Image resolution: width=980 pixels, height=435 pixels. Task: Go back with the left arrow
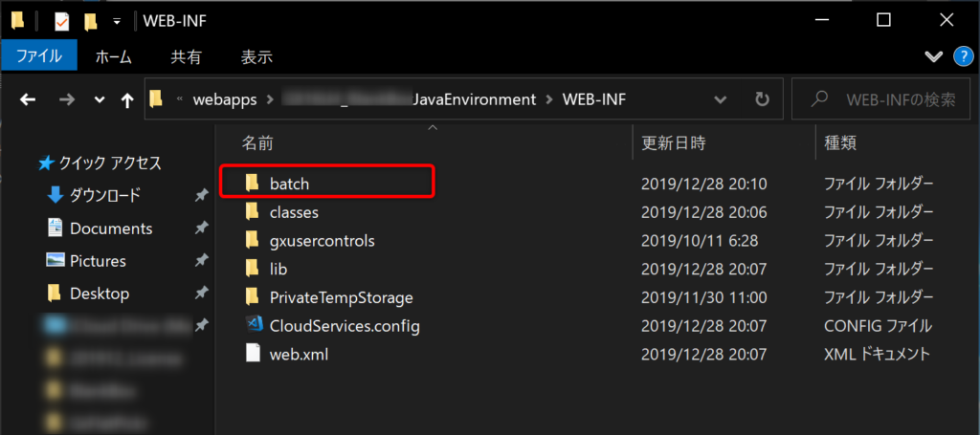tap(28, 99)
